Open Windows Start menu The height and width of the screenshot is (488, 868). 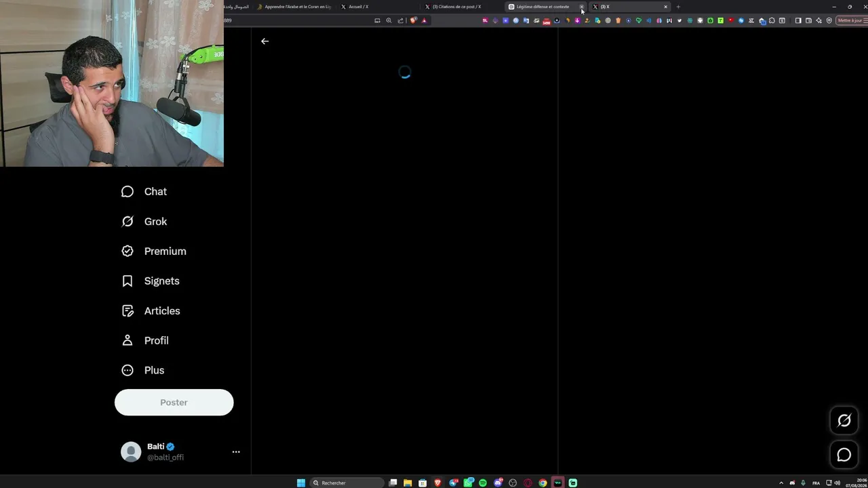click(301, 483)
